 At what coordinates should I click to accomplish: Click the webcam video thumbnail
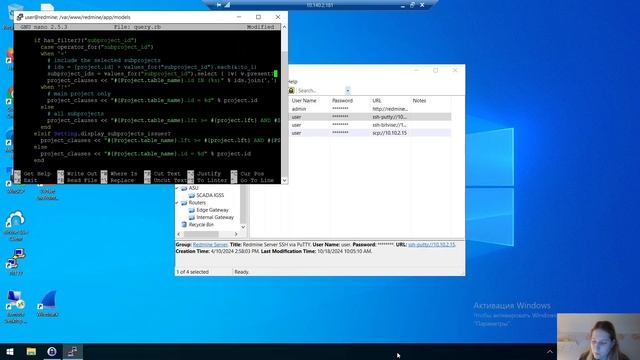coord(598,337)
